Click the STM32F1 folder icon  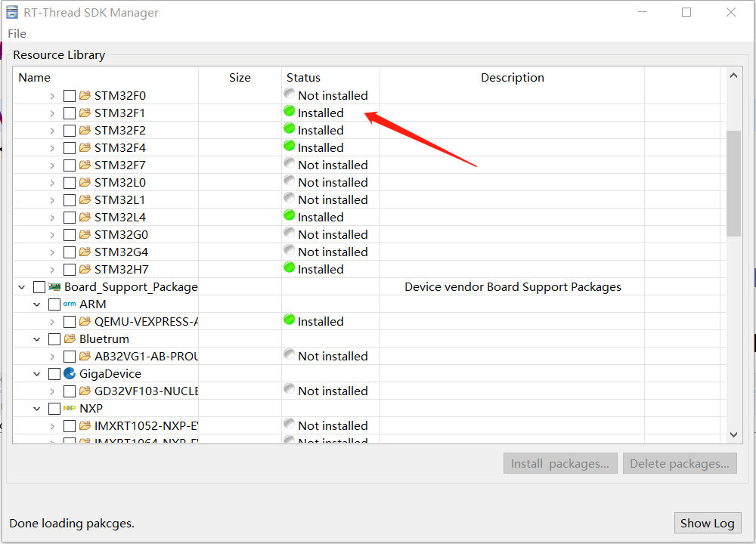pyautogui.click(x=85, y=113)
